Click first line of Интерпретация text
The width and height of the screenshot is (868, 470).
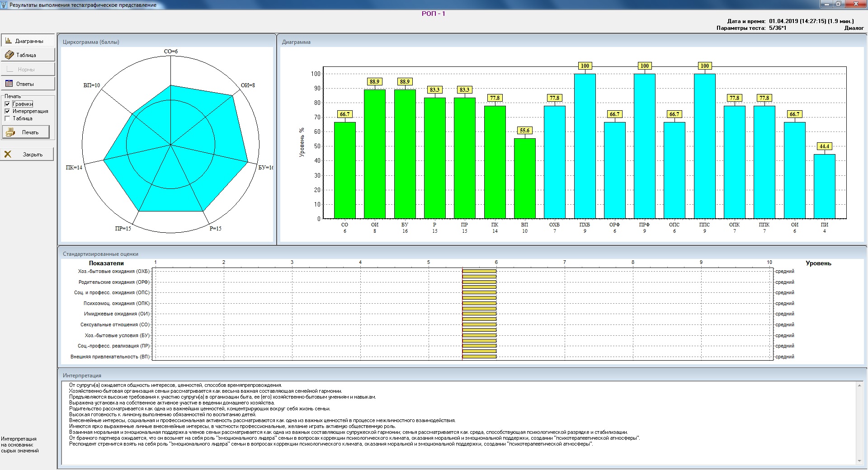pyautogui.click(x=175, y=385)
